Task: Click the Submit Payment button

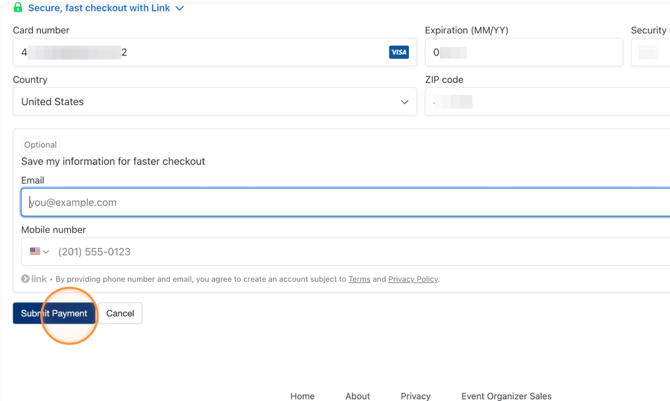Action: click(54, 313)
